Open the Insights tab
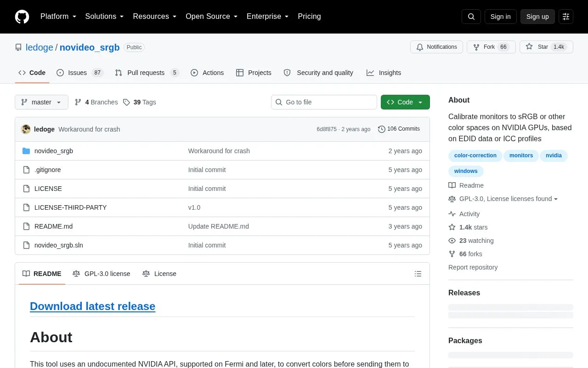The image size is (588, 368). click(x=384, y=73)
